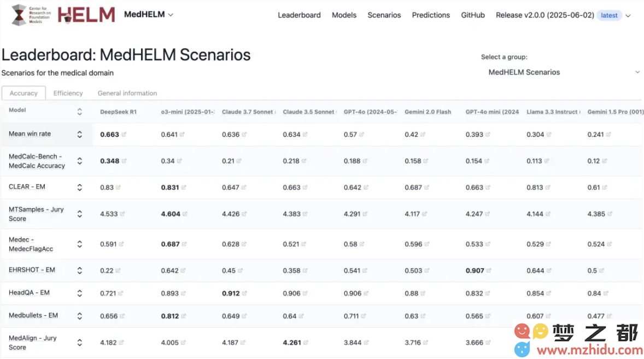This screenshot has width=644, height=359.
Task: Open external link icon beside 0.57 GPT-4o value
Action: 361,134
